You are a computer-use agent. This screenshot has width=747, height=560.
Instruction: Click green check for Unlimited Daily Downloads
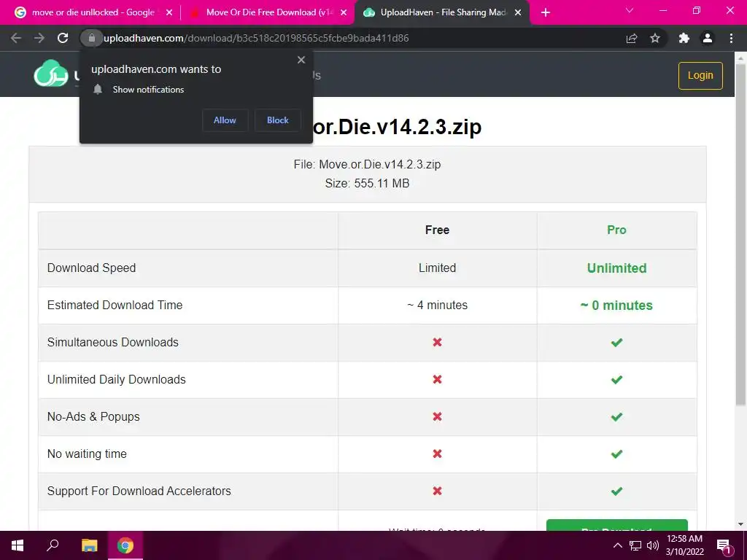point(616,379)
